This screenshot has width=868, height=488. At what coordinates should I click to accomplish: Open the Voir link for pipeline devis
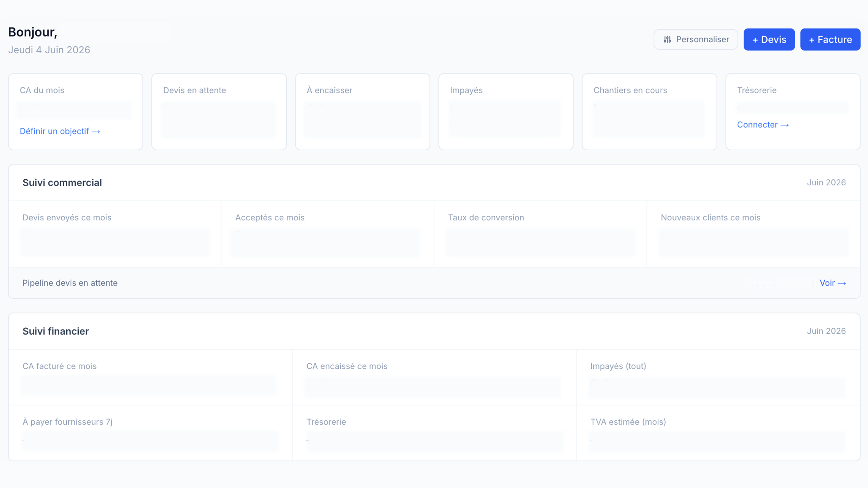point(833,283)
